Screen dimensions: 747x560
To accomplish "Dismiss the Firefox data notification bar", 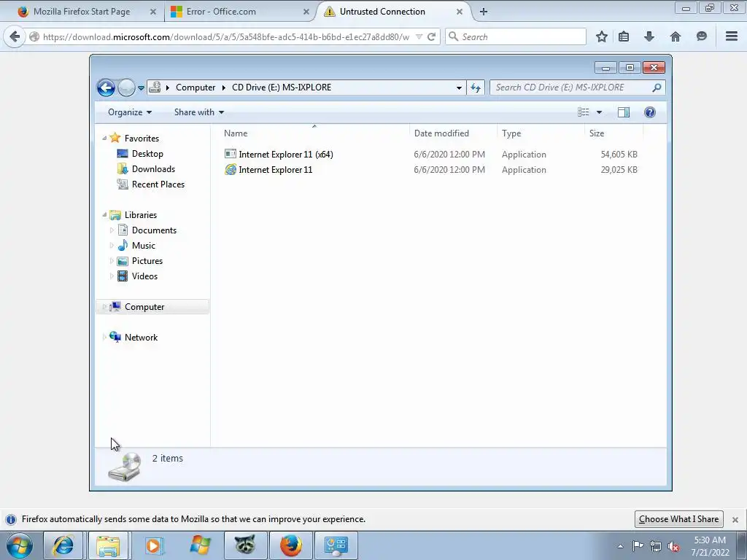I will tap(735, 519).
